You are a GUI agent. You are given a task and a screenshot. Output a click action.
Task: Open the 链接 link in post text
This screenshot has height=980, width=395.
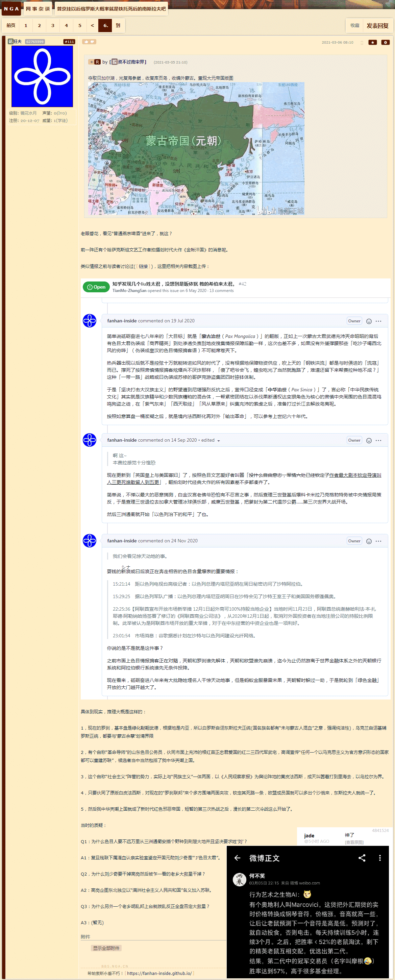[143, 266]
